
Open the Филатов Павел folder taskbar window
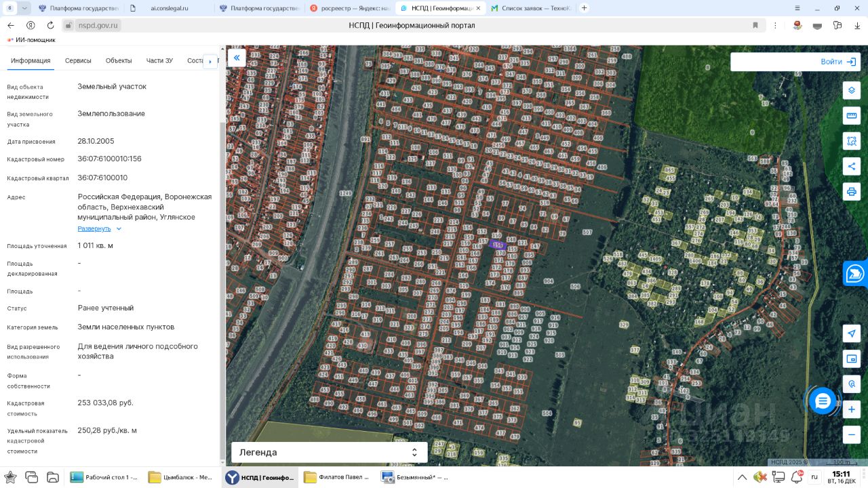click(338, 477)
